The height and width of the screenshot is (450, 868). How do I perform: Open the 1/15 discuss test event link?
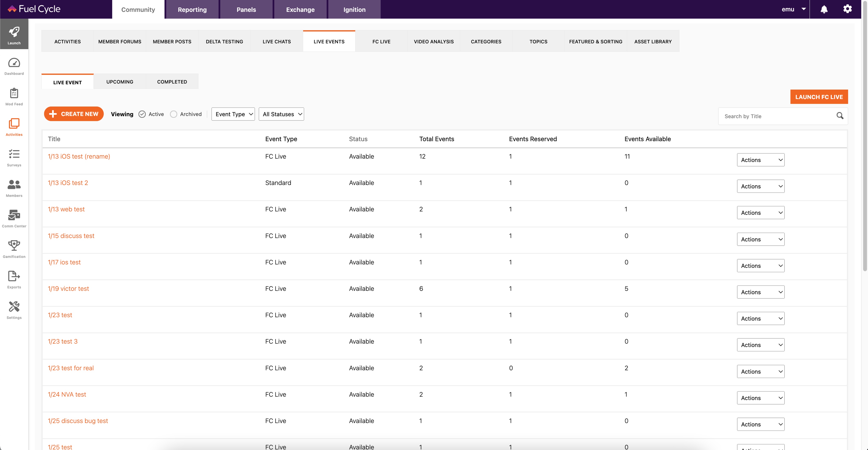click(71, 236)
